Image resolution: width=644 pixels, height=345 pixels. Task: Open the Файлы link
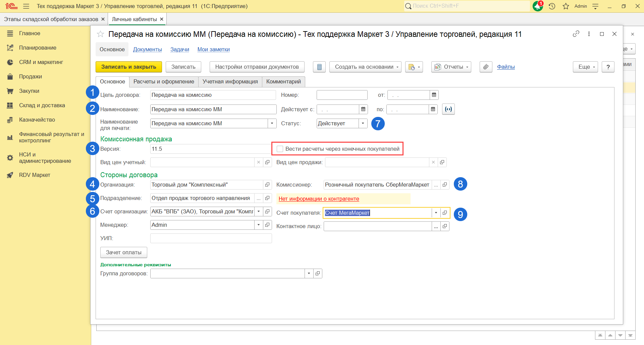click(506, 67)
